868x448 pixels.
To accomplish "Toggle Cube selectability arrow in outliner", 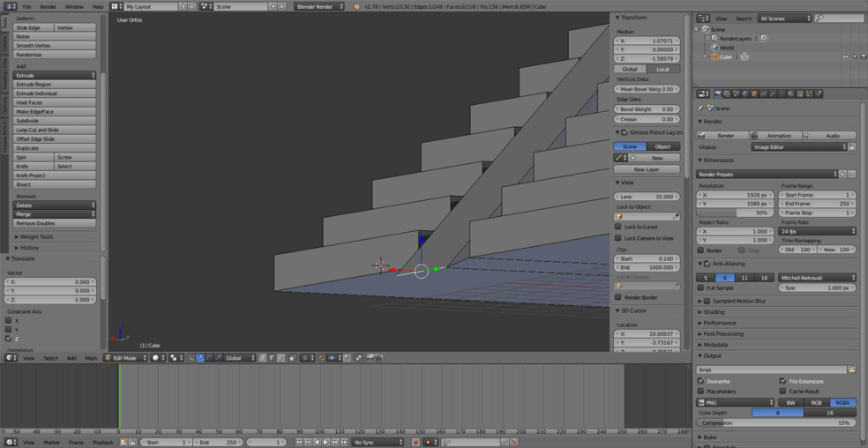I will tap(855, 56).
